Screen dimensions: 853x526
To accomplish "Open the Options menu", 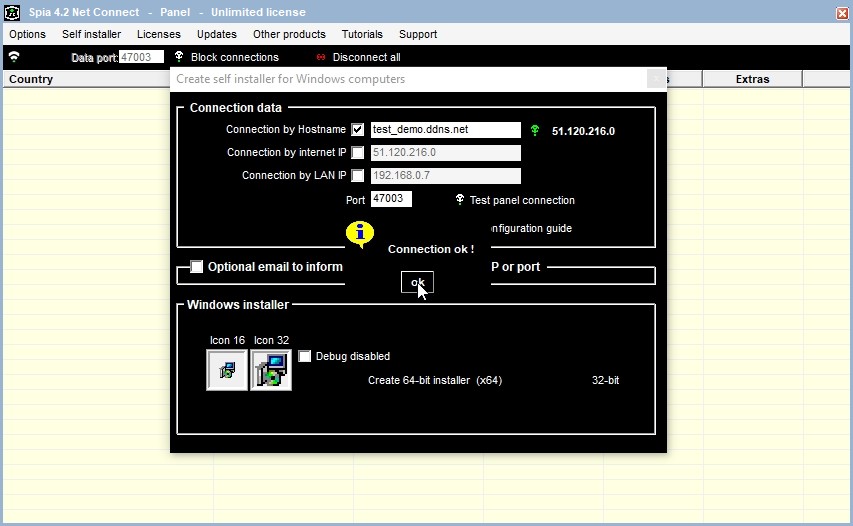I will [x=27, y=34].
